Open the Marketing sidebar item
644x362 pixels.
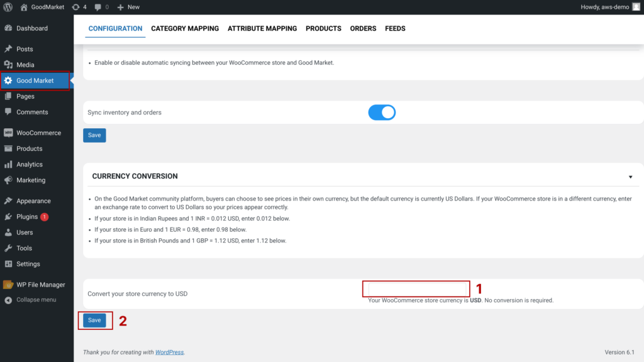[31, 180]
